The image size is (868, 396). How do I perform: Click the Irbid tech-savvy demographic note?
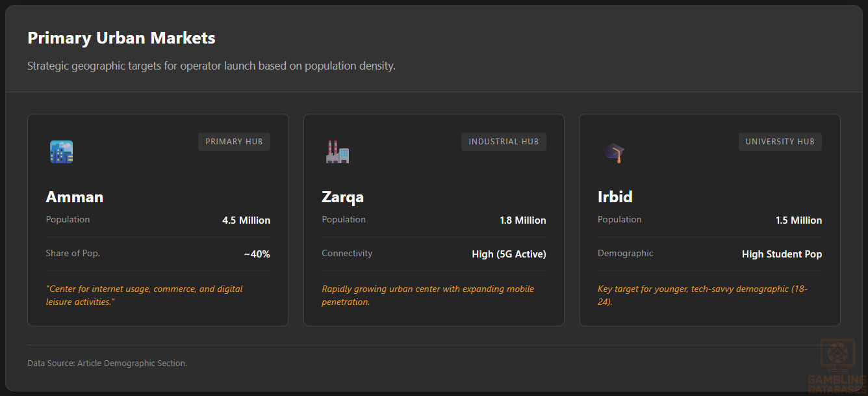click(x=702, y=295)
